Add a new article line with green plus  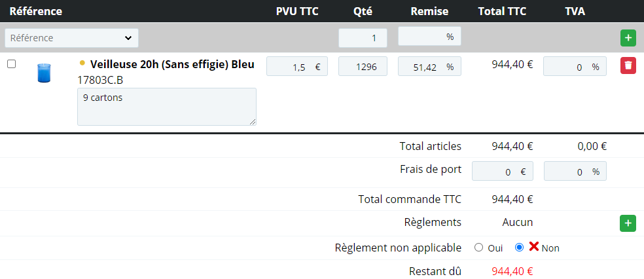[x=628, y=38]
